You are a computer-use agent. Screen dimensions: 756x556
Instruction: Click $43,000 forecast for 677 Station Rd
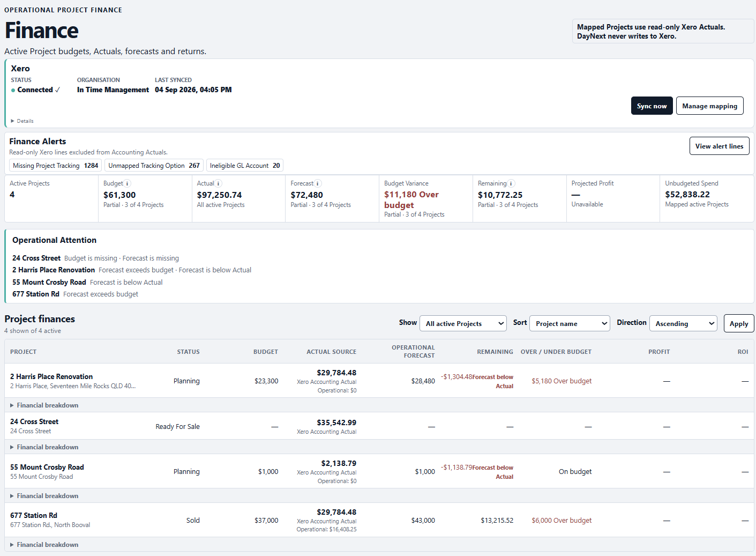coord(423,520)
